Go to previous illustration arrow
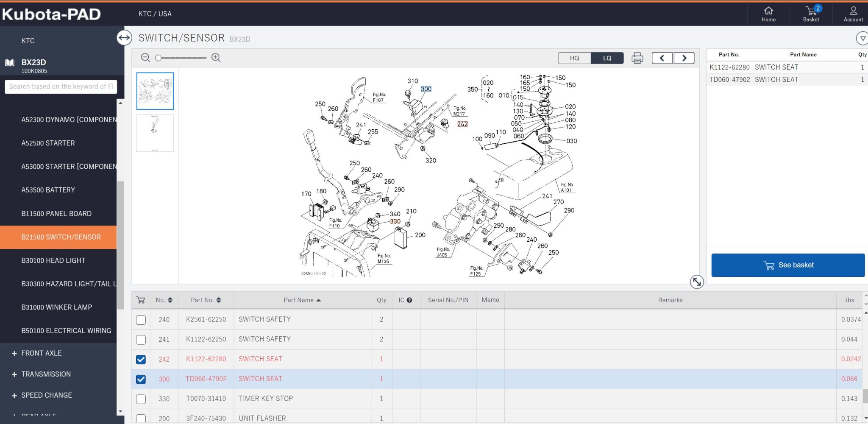The width and height of the screenshot is (868, 424). click(x=662, y=58)
